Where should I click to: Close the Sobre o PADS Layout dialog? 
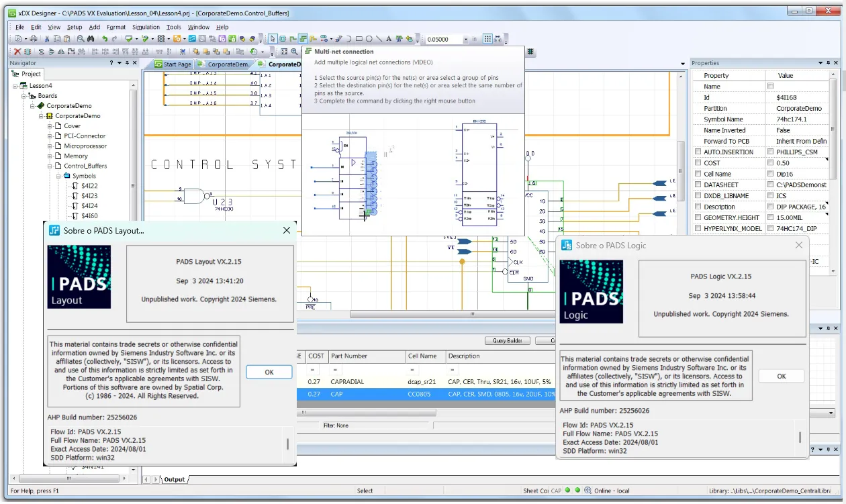[287, 230]
